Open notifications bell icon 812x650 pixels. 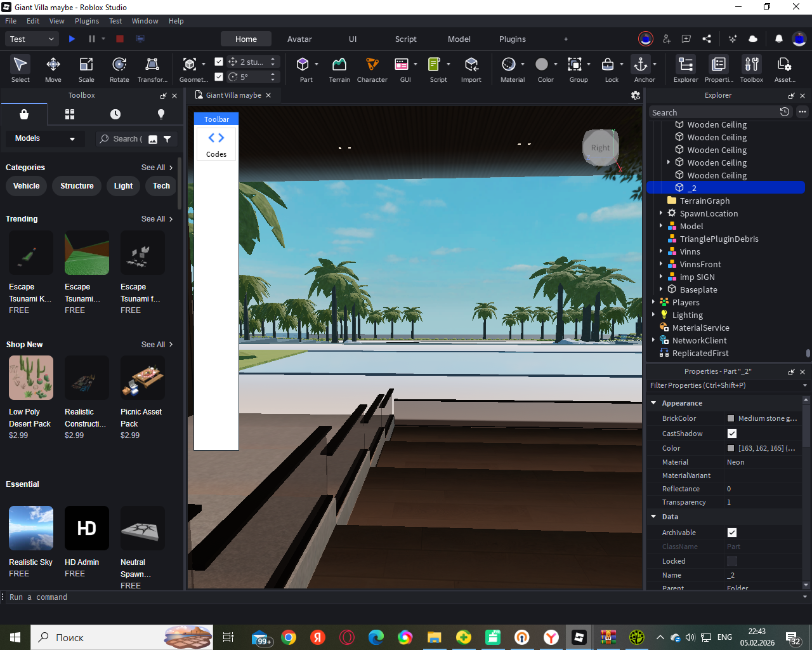[779, 39]
